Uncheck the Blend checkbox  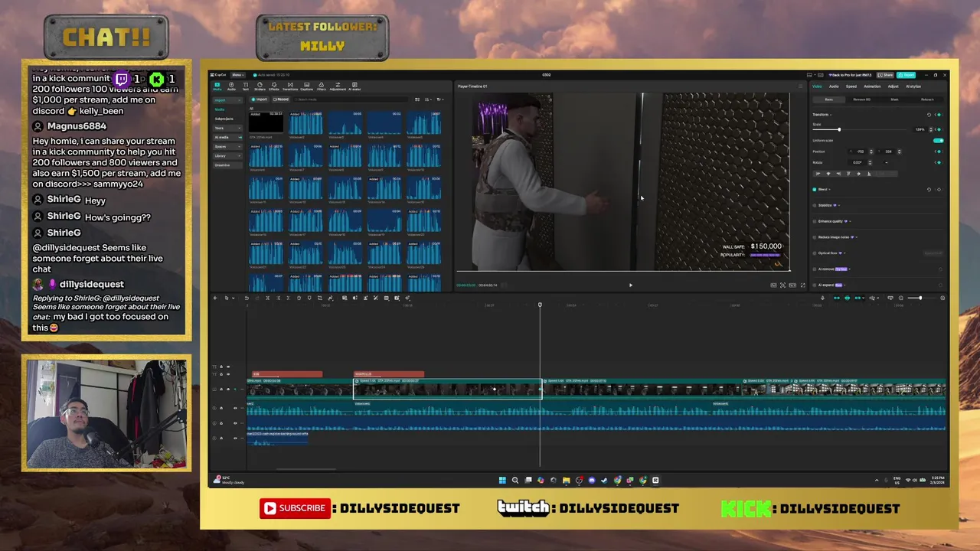tap(815, 189)
